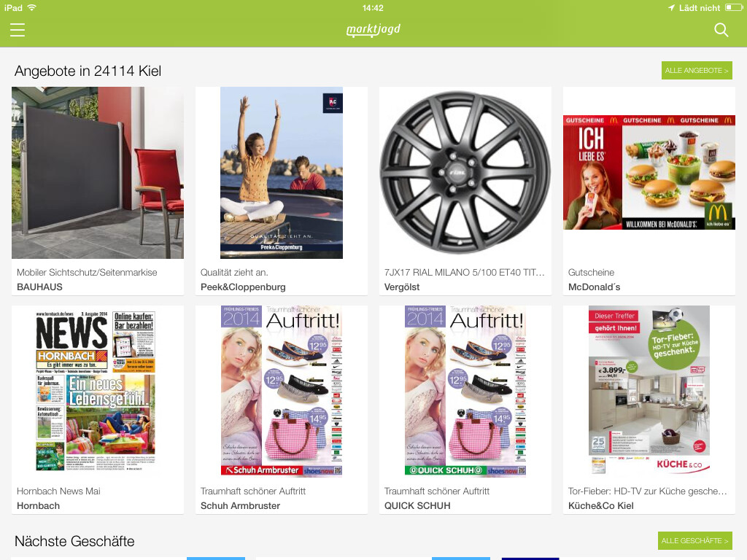Viewport: 747px width, 560px height.
Task: Open the hamburger menu
Action: (x=18, y=30)
